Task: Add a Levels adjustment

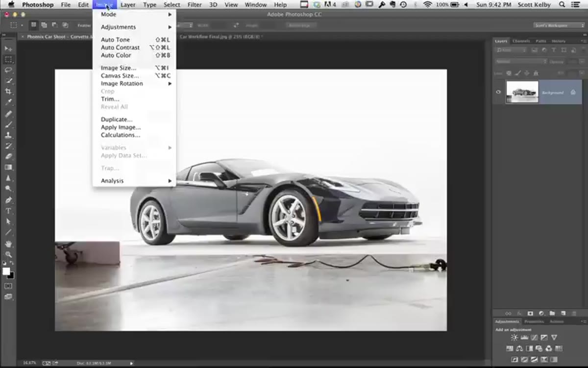Action: (524, 338)
